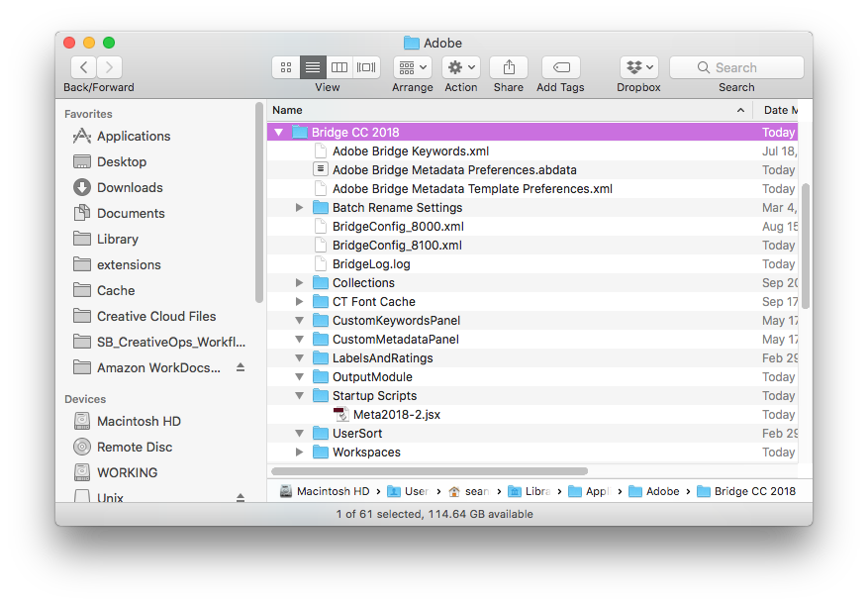
Task: Expand the CT Font Cache folder
Action: click(300, 302)
